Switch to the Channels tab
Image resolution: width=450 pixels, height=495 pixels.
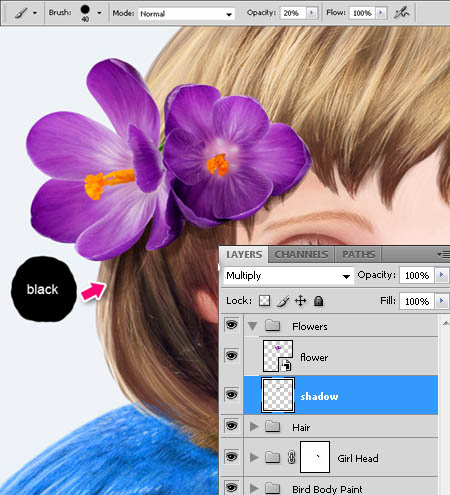tap(301, 255)
